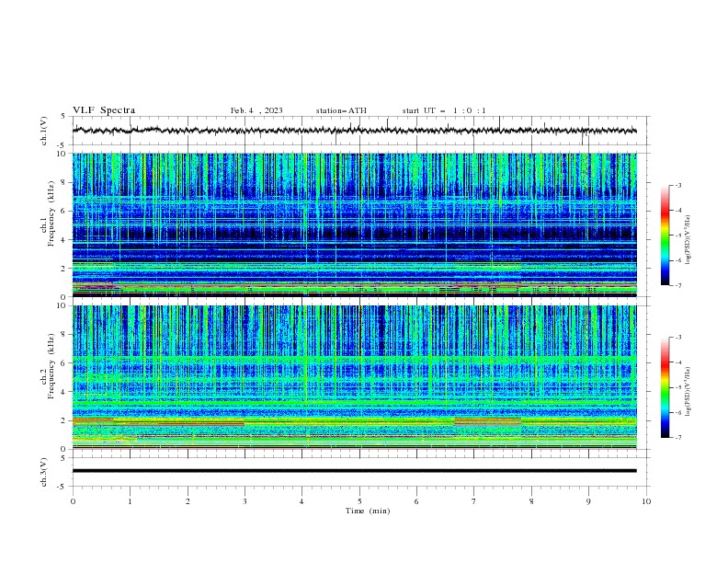Click inside the ch.2 spectrogram panel
This screenshot has width=728, height=563.
coord(354,377)
